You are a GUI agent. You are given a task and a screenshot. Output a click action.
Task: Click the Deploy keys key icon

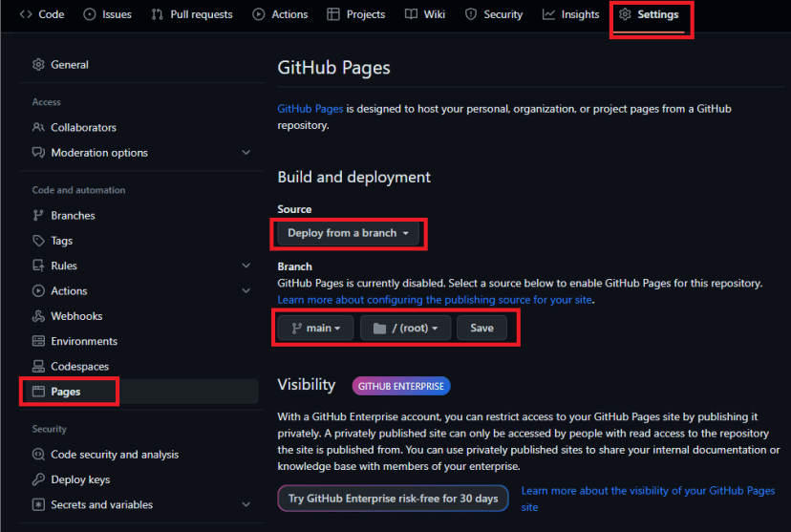point(38,479)
